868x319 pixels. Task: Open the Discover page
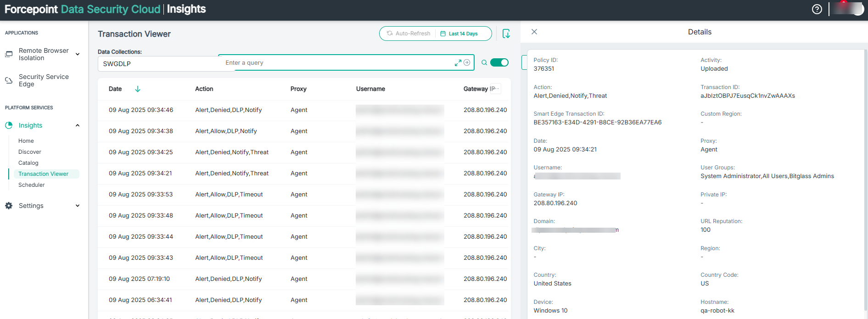(x=30, y=152)
